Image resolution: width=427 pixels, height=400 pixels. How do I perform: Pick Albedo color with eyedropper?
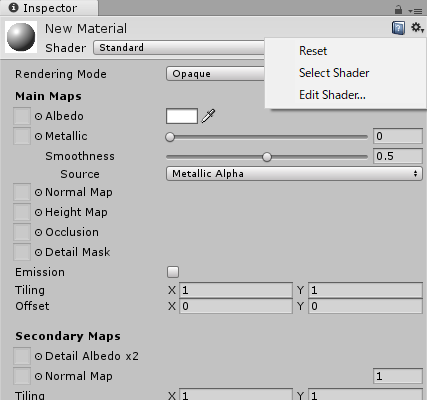coord(208,116)
